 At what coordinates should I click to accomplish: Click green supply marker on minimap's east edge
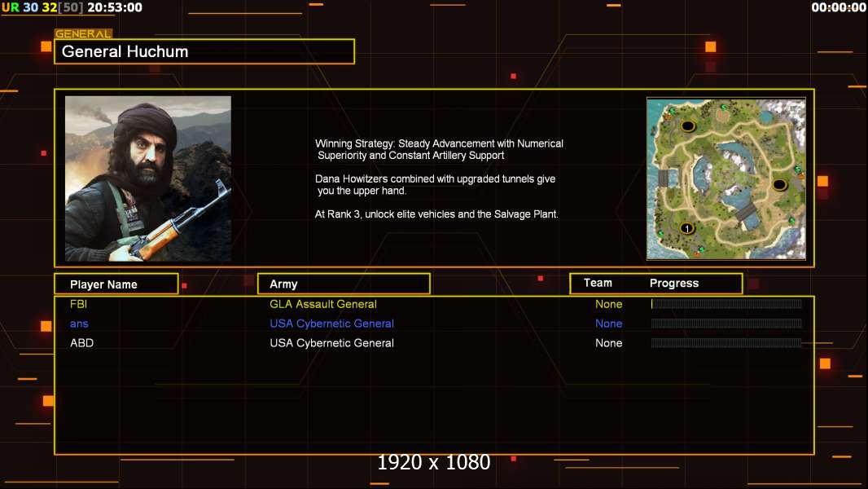798,169
